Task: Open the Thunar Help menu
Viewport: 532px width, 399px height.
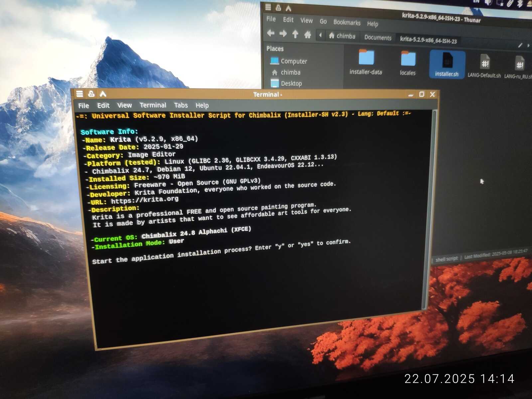Action: tap(373, 24)
